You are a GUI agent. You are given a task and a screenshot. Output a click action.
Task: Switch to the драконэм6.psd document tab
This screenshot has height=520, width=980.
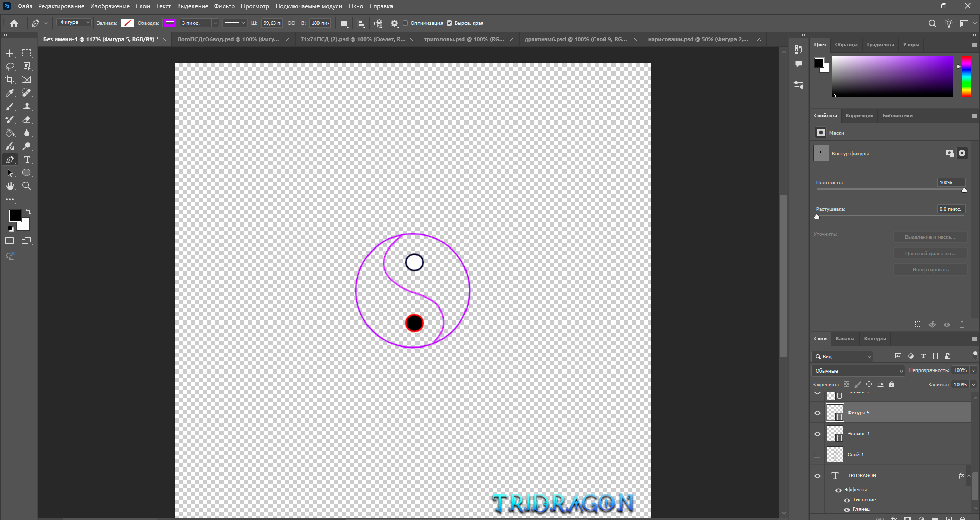pyautogui.click(x=576, y=39)
